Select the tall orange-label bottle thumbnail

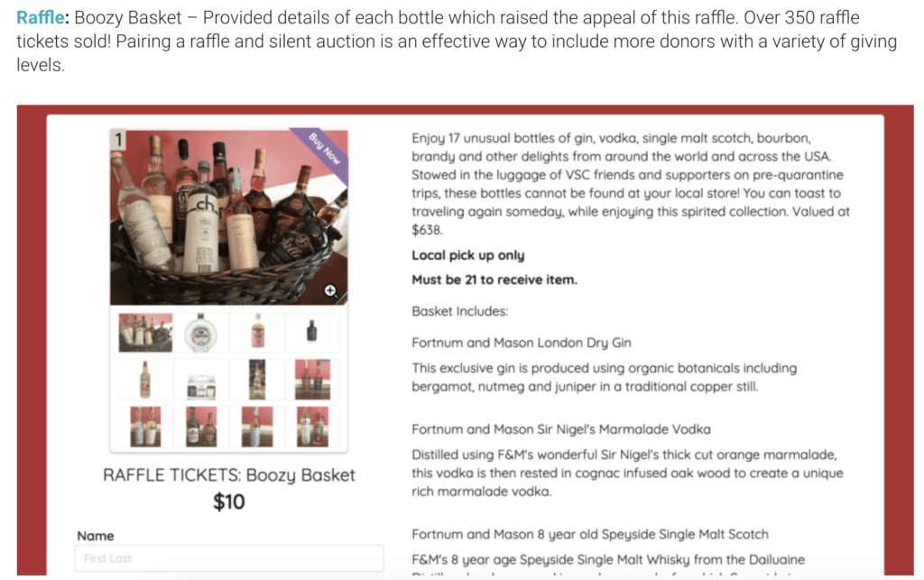coord(145,380)
